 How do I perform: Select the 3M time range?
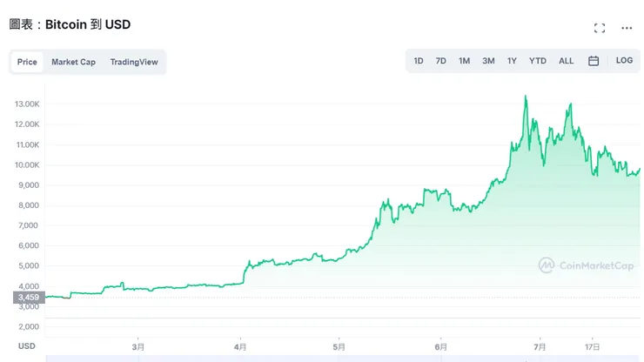coord(489,61)
